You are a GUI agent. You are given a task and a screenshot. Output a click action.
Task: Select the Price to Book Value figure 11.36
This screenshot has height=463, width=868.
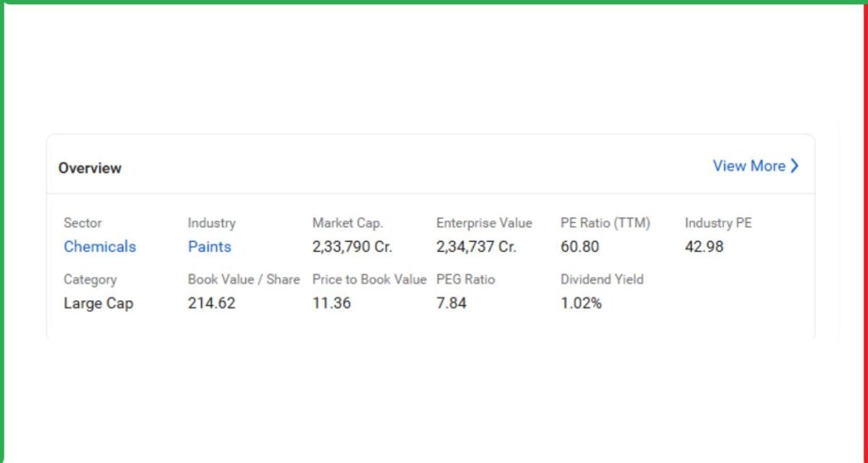point(331,303)
